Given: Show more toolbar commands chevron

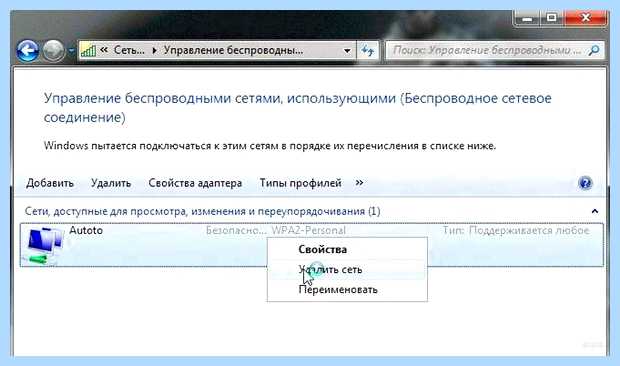Looking at the screenshot, I should 359,183.
